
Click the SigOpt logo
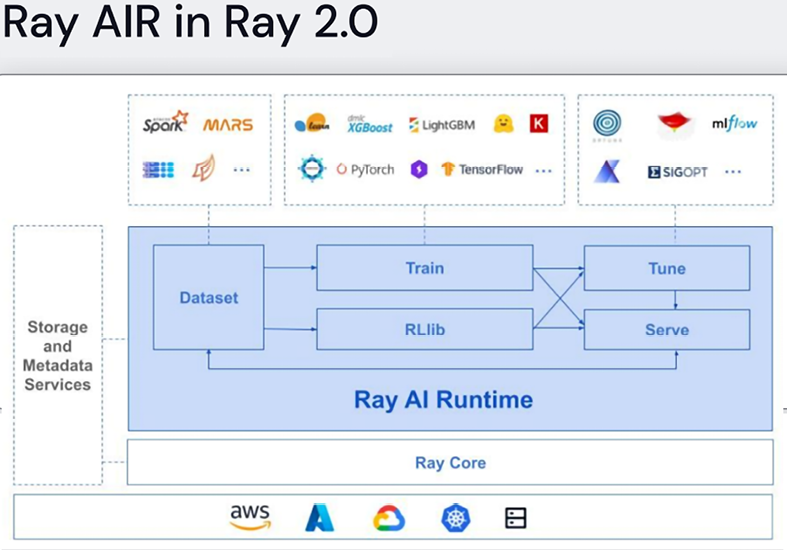[678, 172]
